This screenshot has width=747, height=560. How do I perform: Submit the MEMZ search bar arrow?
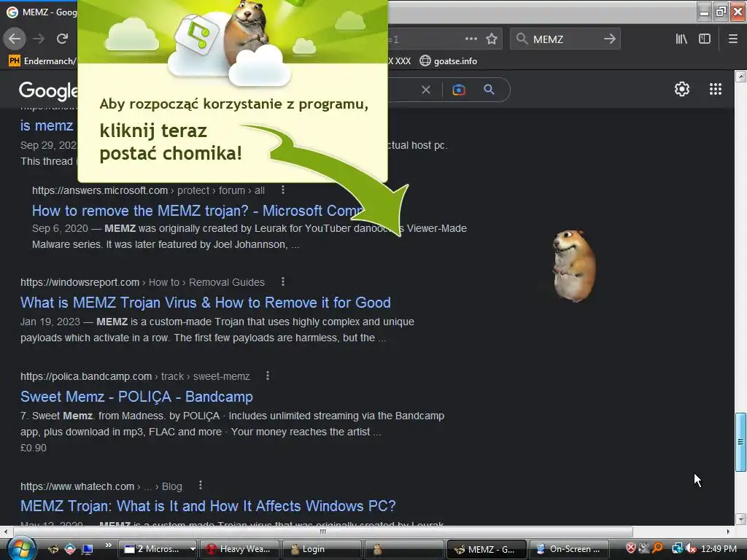coord(609,39)
